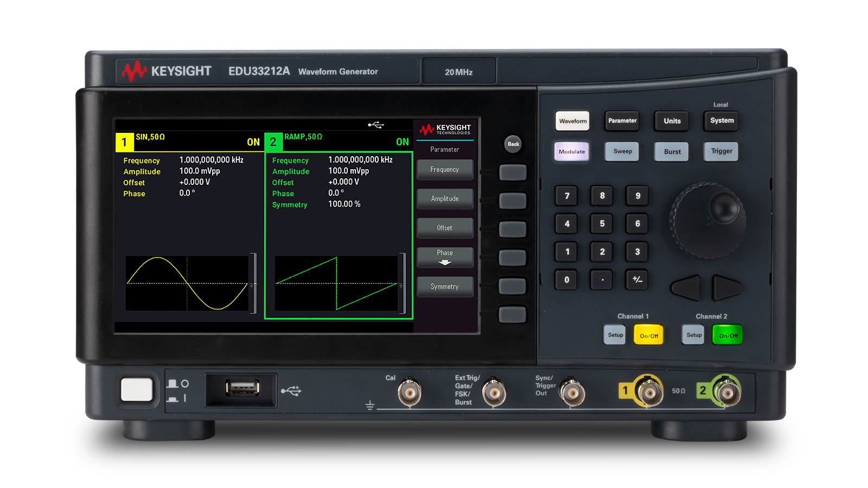868x488 pixels.
Task: Click the softkey beside Symmetry
Action: (x=513, y=286)
